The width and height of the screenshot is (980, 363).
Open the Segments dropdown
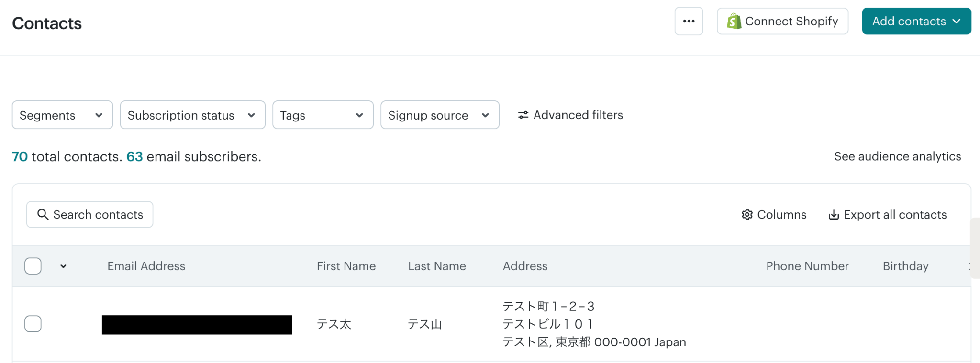(62, 115)
